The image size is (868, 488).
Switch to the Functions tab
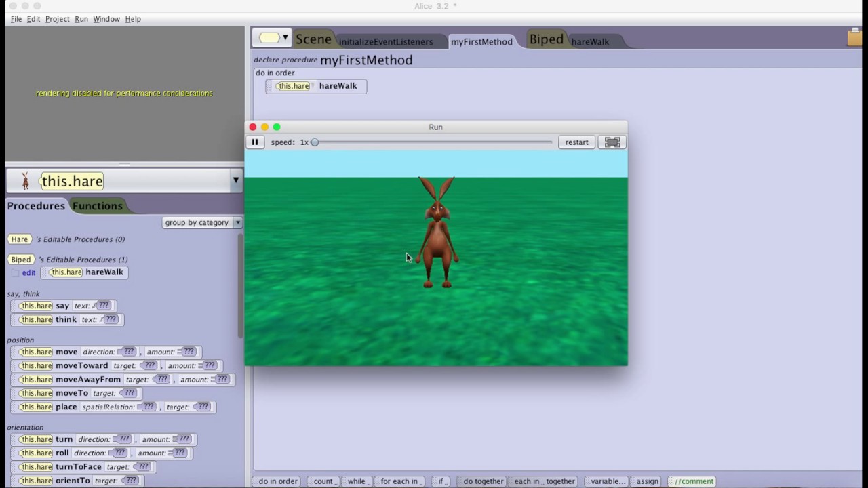point(98,206)
